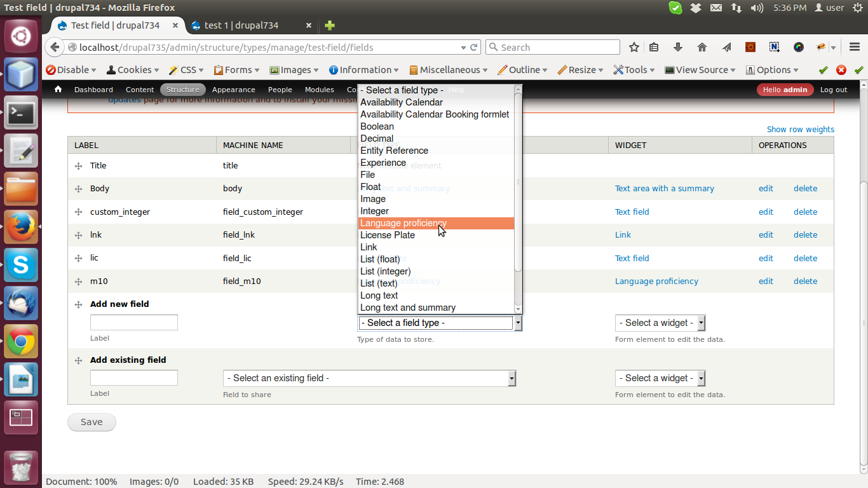Open the web developer Disable menu
The height and width of the screenshot is (488, 868).
pos(71,70)
